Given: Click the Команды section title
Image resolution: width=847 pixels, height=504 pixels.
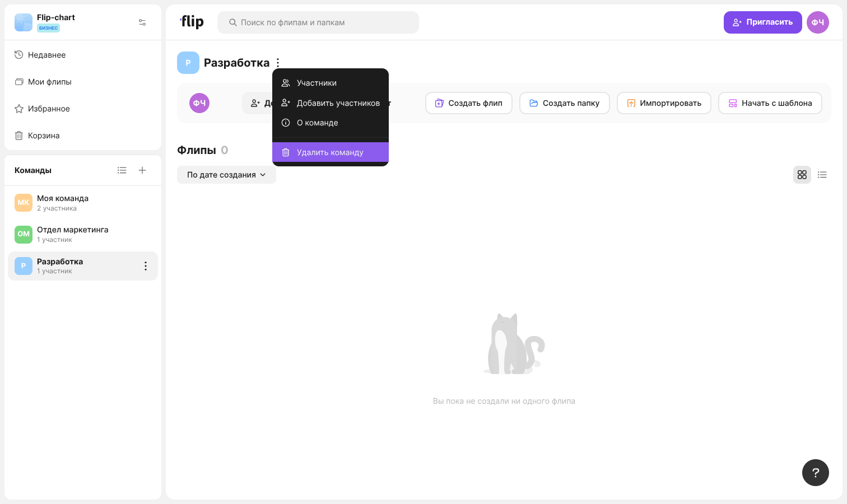Looking at the screenshot, I should click(33, 170).
